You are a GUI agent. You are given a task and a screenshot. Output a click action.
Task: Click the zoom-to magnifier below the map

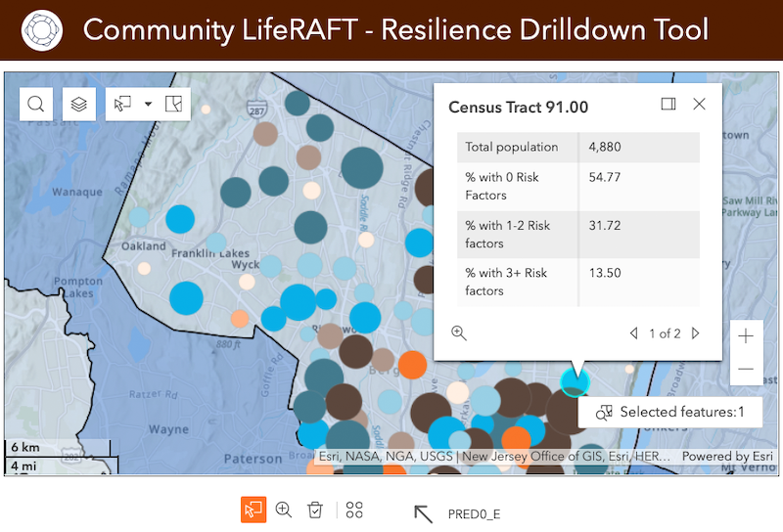284,510
